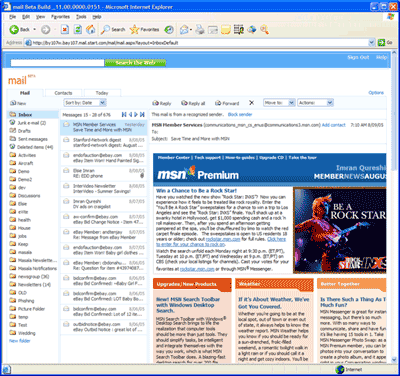Open the View menu

click(x=40, y=17)
